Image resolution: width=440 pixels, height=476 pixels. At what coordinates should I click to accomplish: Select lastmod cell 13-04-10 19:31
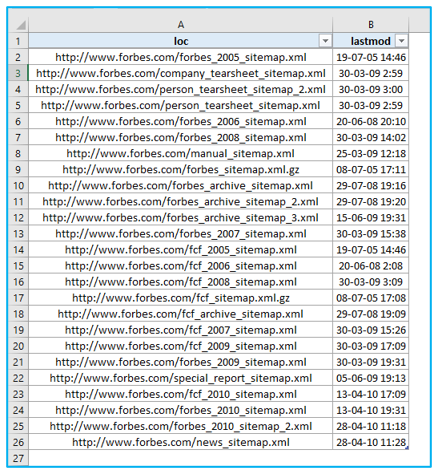[x=371, y=410]
